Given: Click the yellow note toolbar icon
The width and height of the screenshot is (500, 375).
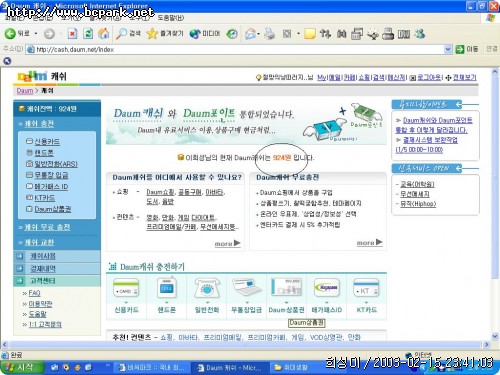Looking at the screenshot, I should [310, 33].
